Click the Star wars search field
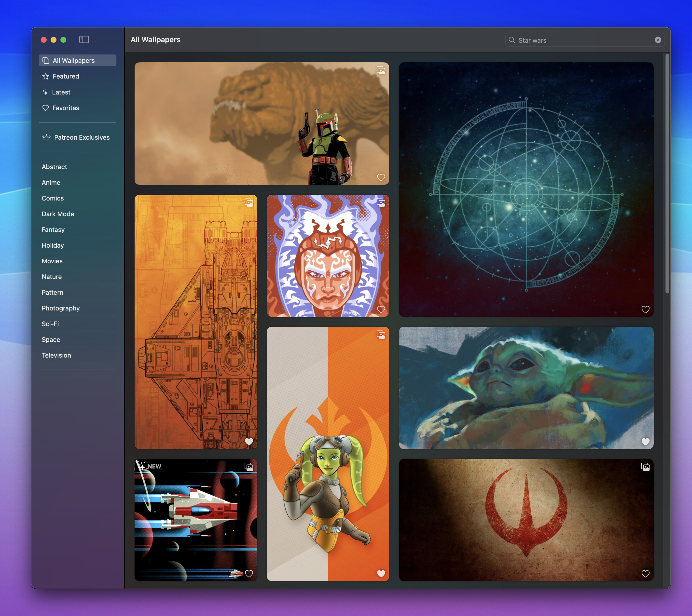The height and width of the screenshot is (616, 692). [x=585, y=40]
